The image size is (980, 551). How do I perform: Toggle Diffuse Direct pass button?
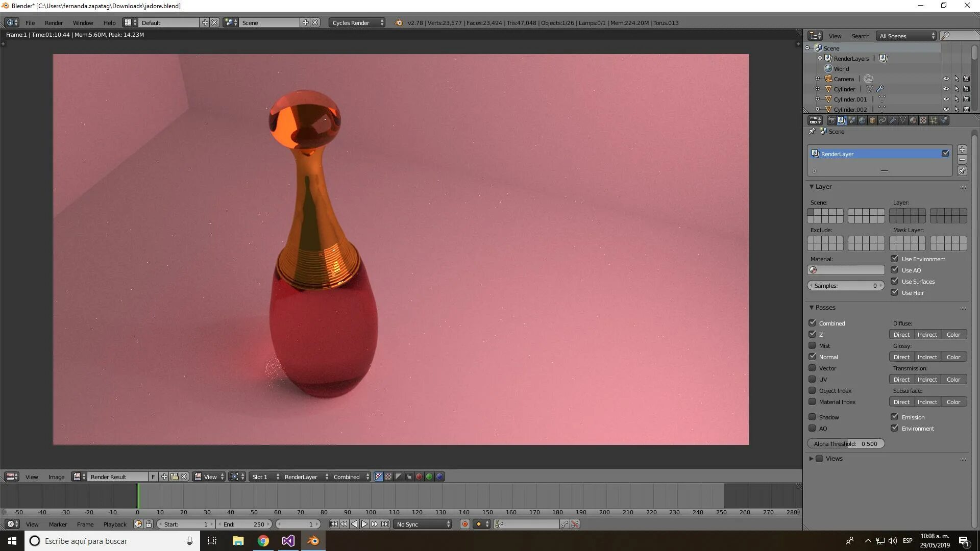coord(901,335)
